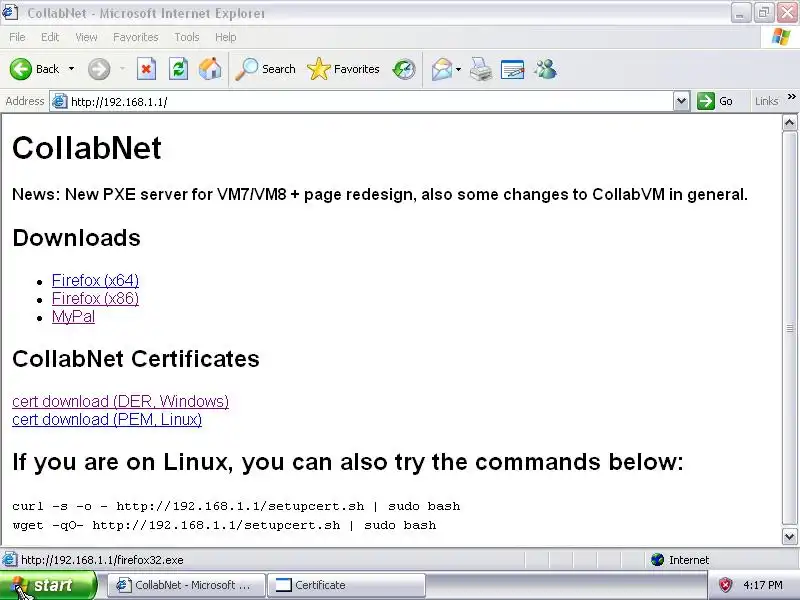Open the Search pane magnifier button
Viewport: 800px width, 600px height.
(265, 69)
